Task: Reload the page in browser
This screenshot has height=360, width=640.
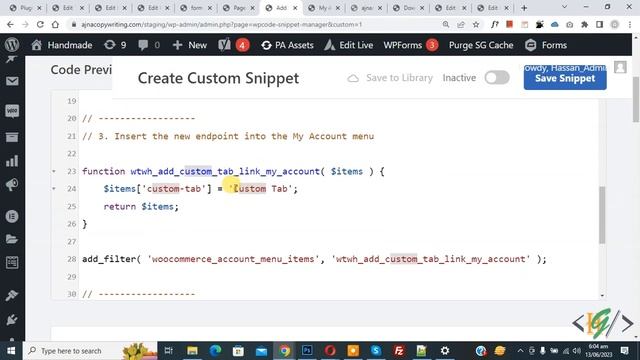Action: point(40,24)
